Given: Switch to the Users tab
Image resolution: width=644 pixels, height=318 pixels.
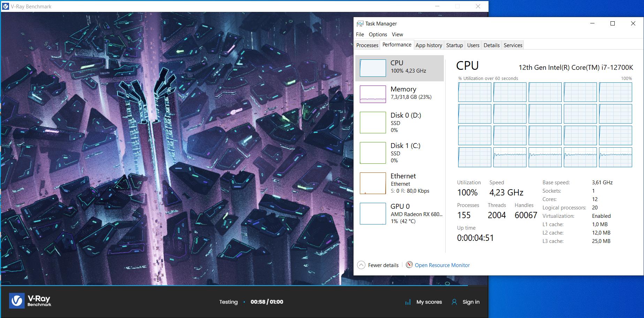Looking at the screenshot, I should coord(473,45).
